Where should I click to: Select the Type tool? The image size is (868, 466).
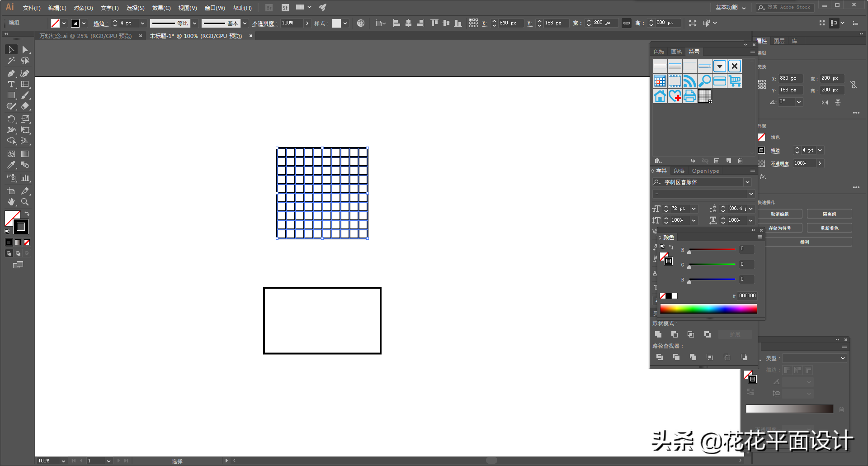[x=11, y=85]
